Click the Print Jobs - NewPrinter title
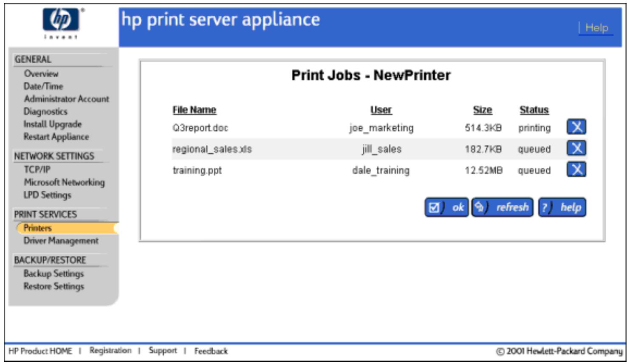Image resolution: width=627 pixels, height=364 pixels. tap(371, 75)
